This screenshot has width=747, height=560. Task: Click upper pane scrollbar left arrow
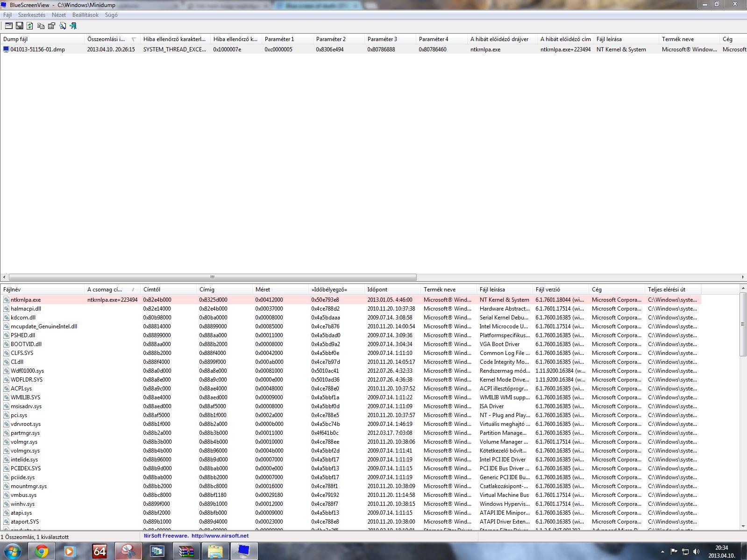click(x=4, y=277)
